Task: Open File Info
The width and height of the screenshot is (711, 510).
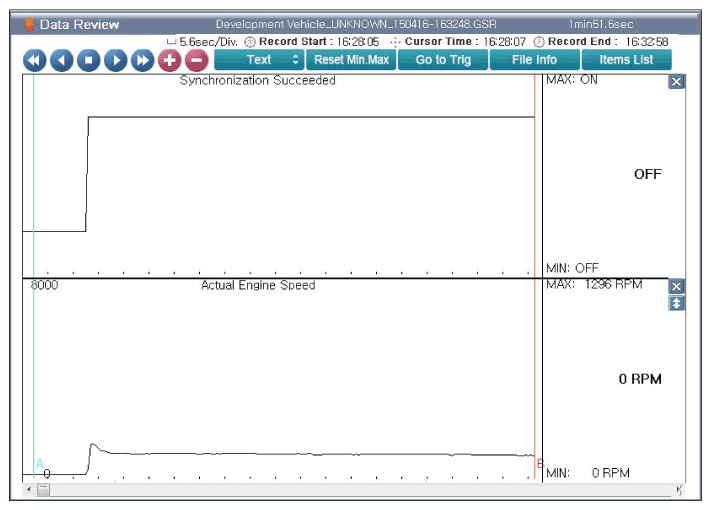Action: 535,60
